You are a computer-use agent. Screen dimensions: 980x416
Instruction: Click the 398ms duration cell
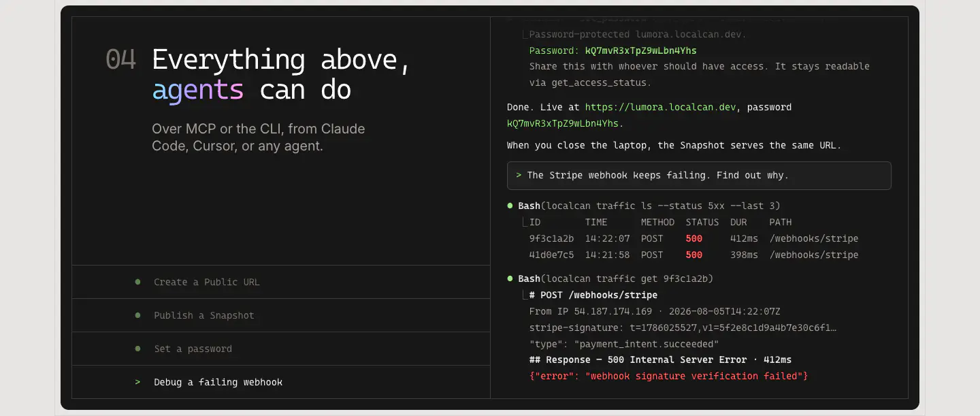click(x=744, y=255)
